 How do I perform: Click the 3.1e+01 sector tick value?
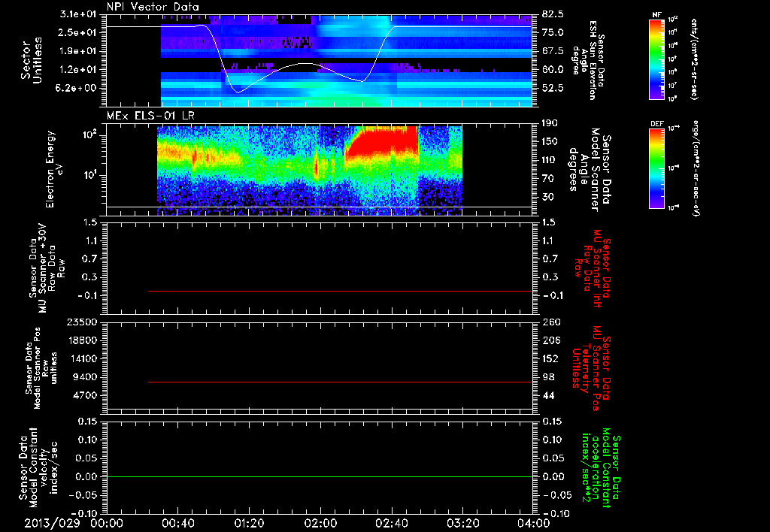point(79,14)
